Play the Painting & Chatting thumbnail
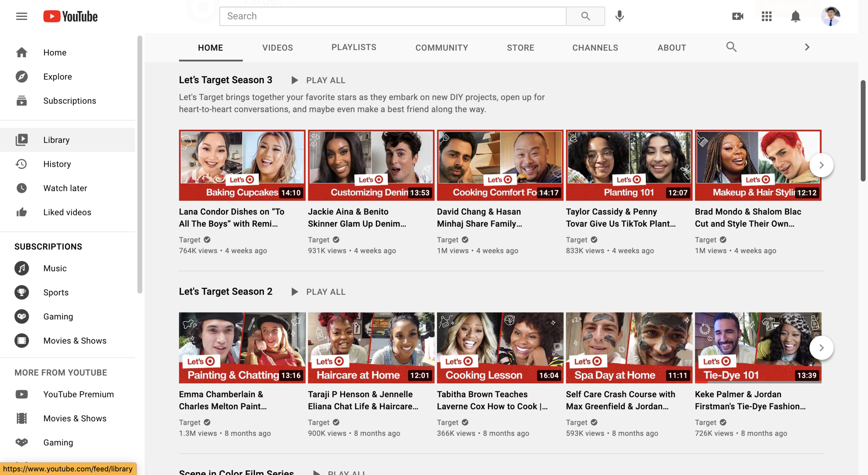This screenshot has width=868, height=475. 242,348
